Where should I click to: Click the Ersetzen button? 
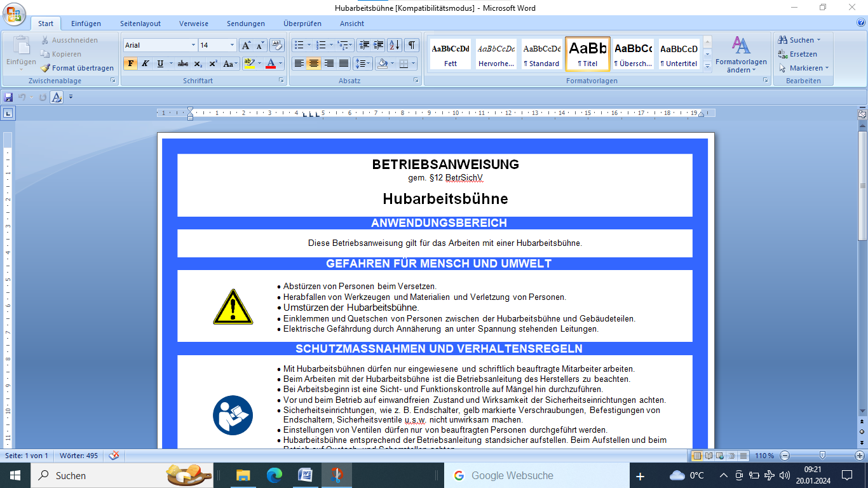[798, 54]
